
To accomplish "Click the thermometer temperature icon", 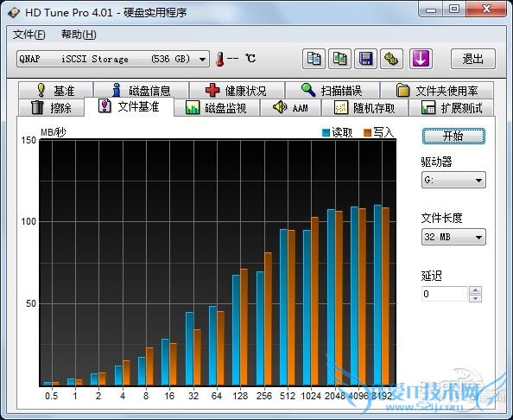I will coord(220,60).
